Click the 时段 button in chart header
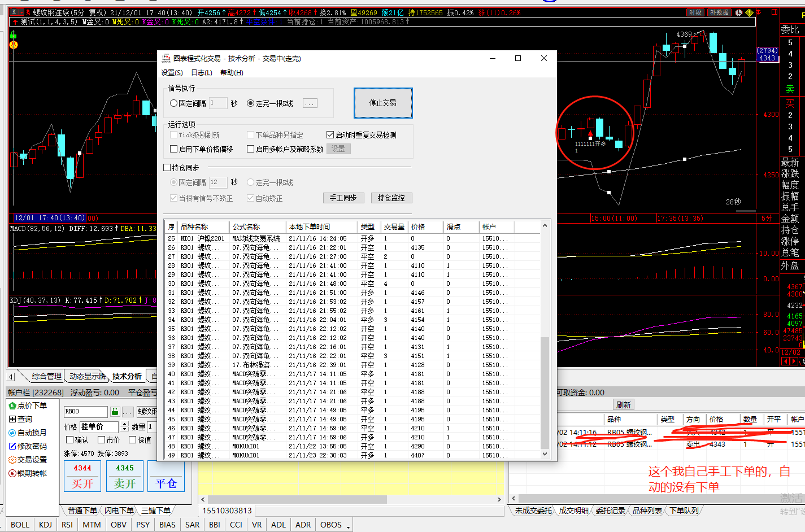Viewport: 805px width, 532px height. pos(695,12)
